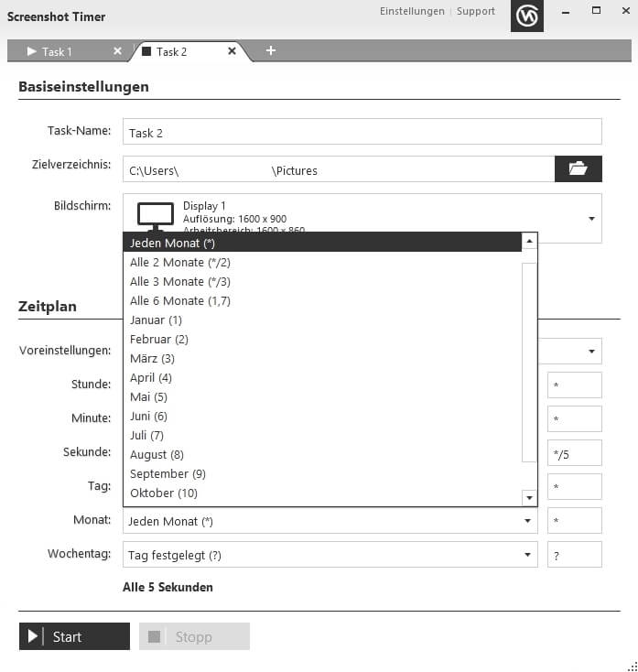Screen dimensions: 638x672
Task: Expand the Bildschirm dropdown arrow
Action: click(591, 219)
